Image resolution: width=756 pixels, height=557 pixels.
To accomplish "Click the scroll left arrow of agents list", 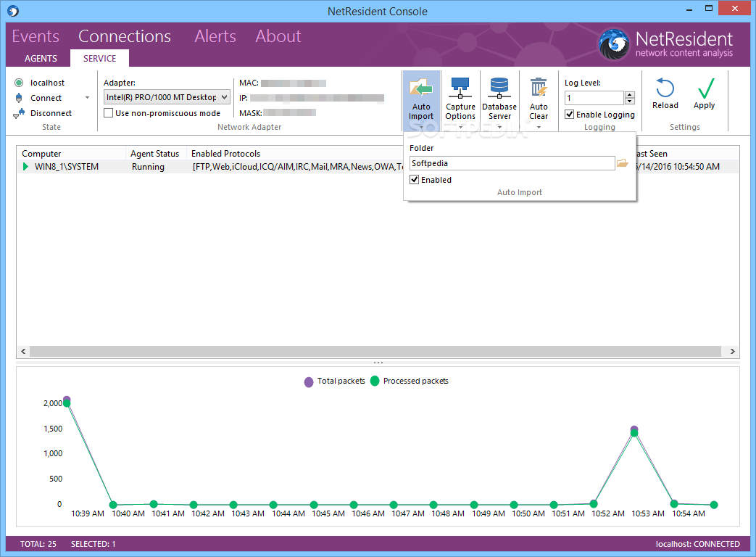I will (x=23, y=351).
